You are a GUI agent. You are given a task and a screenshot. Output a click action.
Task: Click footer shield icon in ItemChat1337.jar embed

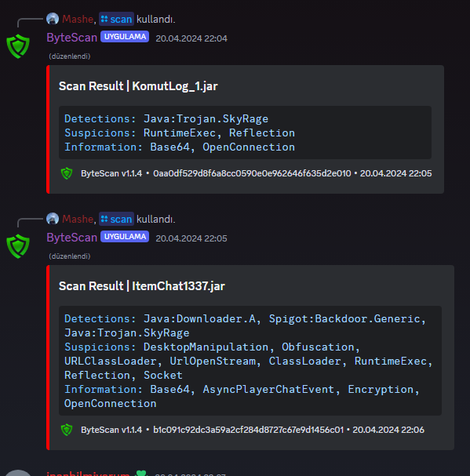coord(67,430)
